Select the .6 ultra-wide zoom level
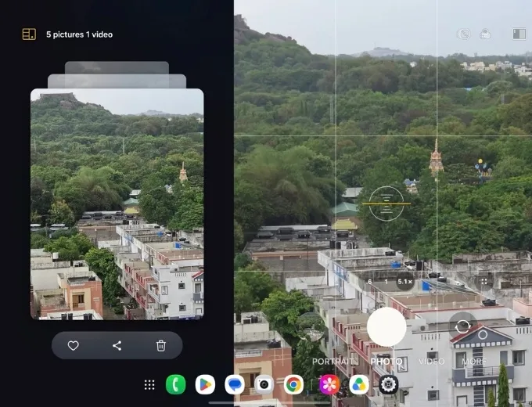This screenshot has width=532, height=407. tap(369, 282)
